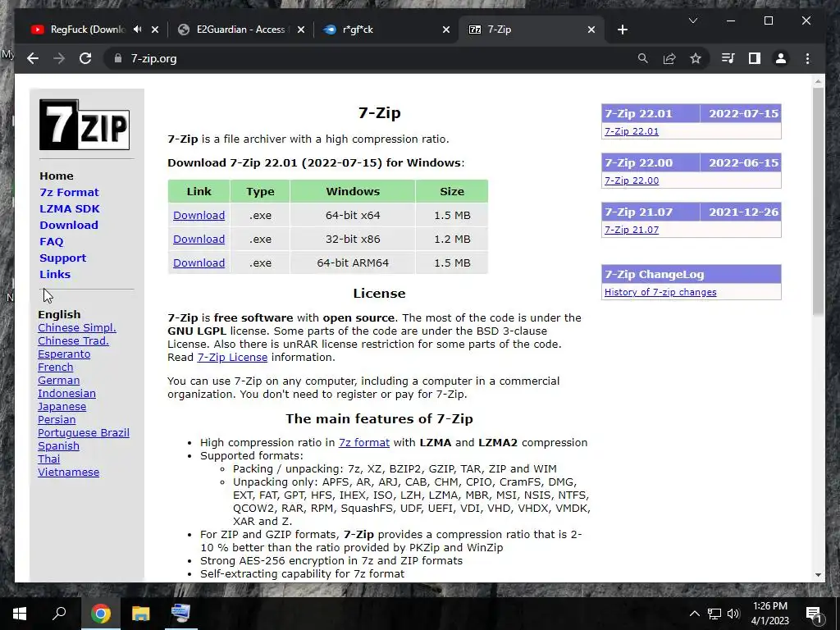Close the RegFuck YouTube tab
Screen dimensions: 840x630
(155, 30)
